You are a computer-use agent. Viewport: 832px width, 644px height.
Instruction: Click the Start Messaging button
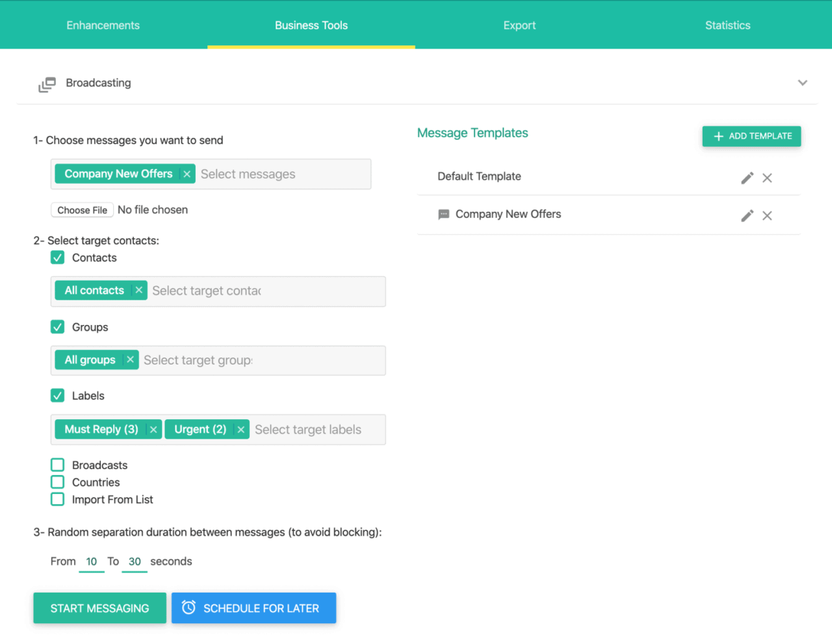coord(99,608)
